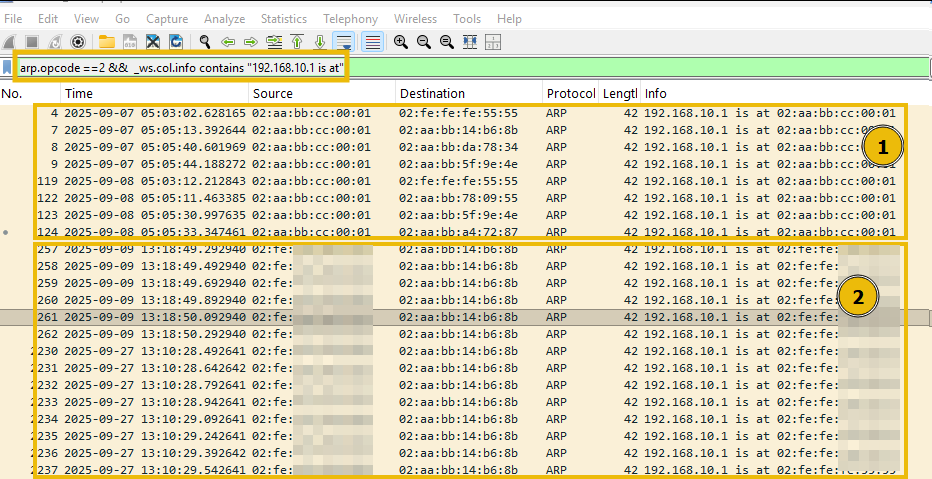Select packet at 2025-09-27 13:10:28.492641
The image size is (932, 479).
pyautogui.click(x=466, y=351)
